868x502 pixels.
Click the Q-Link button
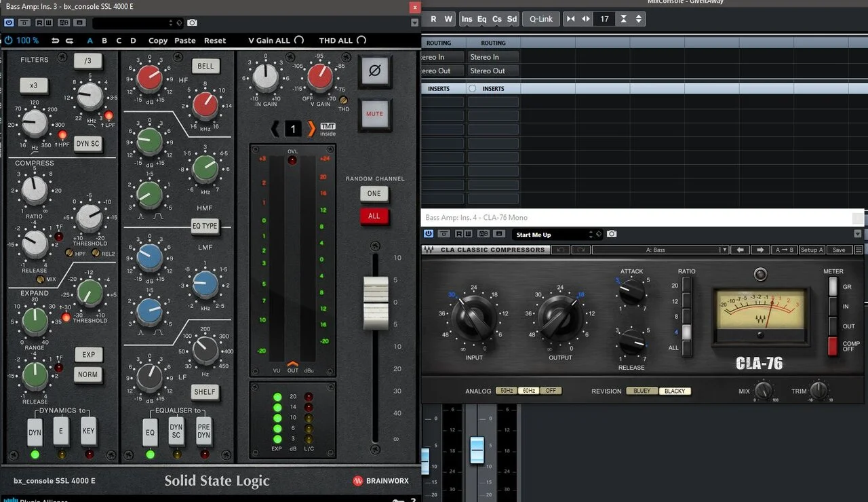[540, 19]
